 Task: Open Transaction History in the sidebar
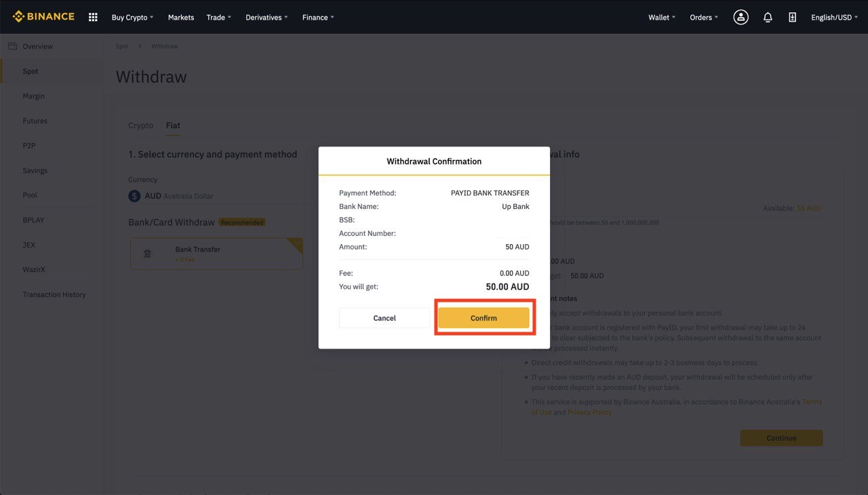click(x=54, y=294)
